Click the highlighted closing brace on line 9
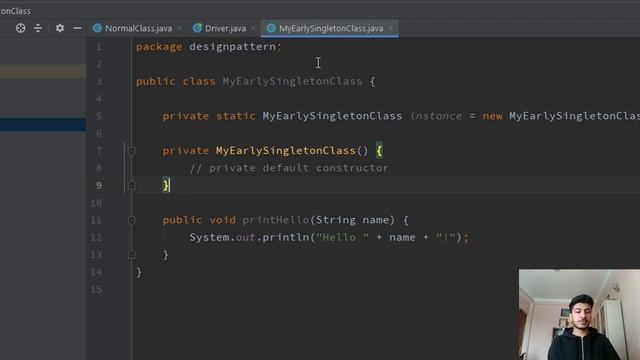640x360 pixels. 166,185
